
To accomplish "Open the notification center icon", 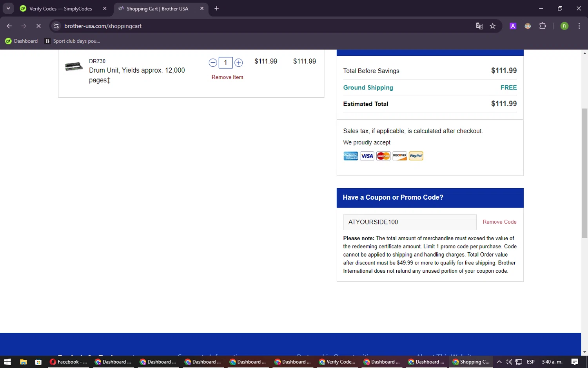I will (x=575, y=362).
